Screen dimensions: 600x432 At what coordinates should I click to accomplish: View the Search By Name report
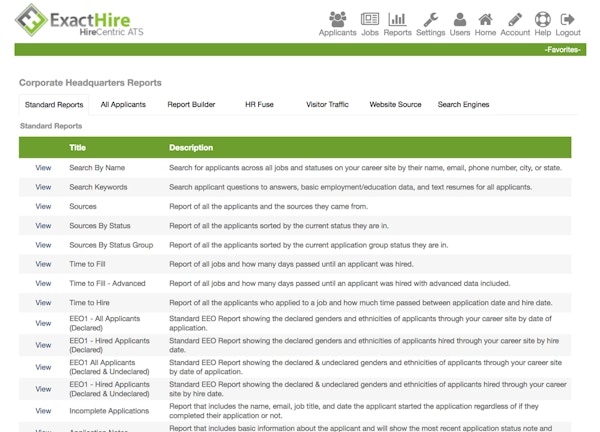pos(43,168)
